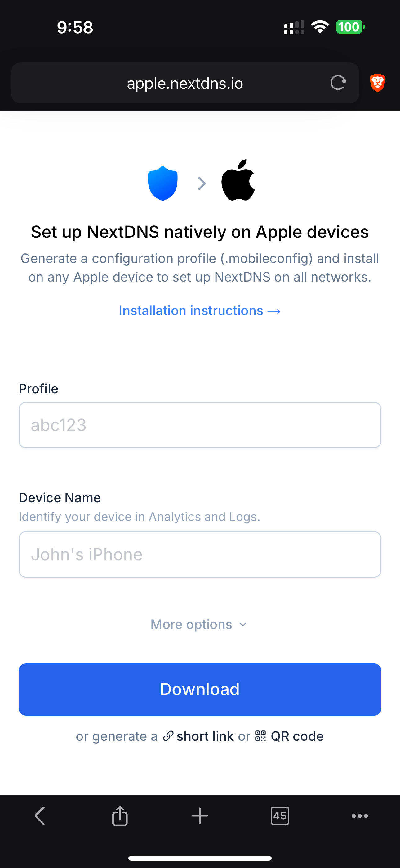Focus the Device Name input field
400x868 pixels.
[200, 554]
